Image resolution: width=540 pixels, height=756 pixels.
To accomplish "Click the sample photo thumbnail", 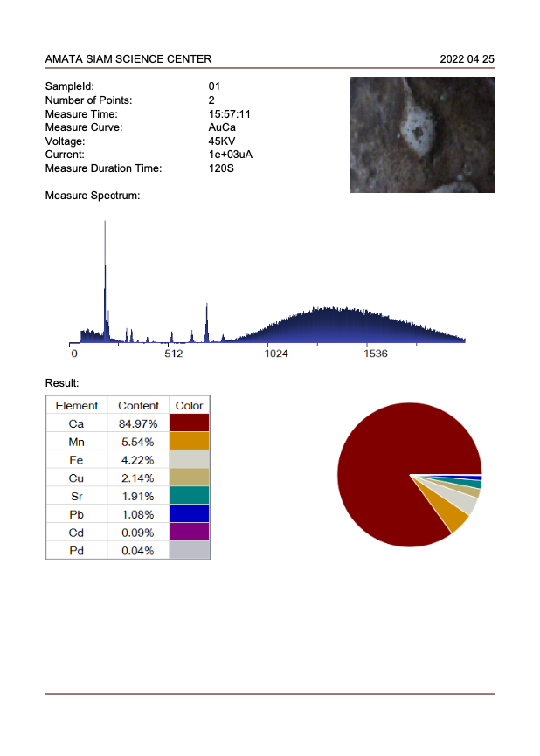I will click(422, 134).
